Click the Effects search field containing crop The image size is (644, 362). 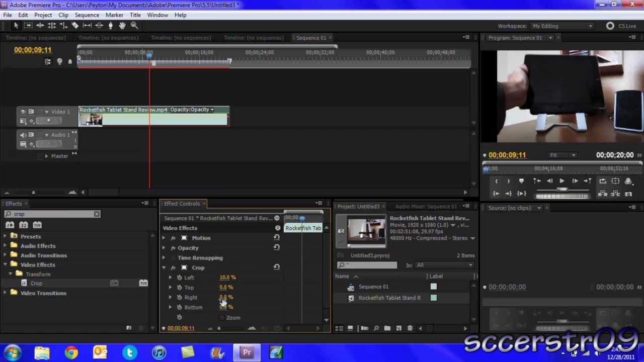coord(52,214)
